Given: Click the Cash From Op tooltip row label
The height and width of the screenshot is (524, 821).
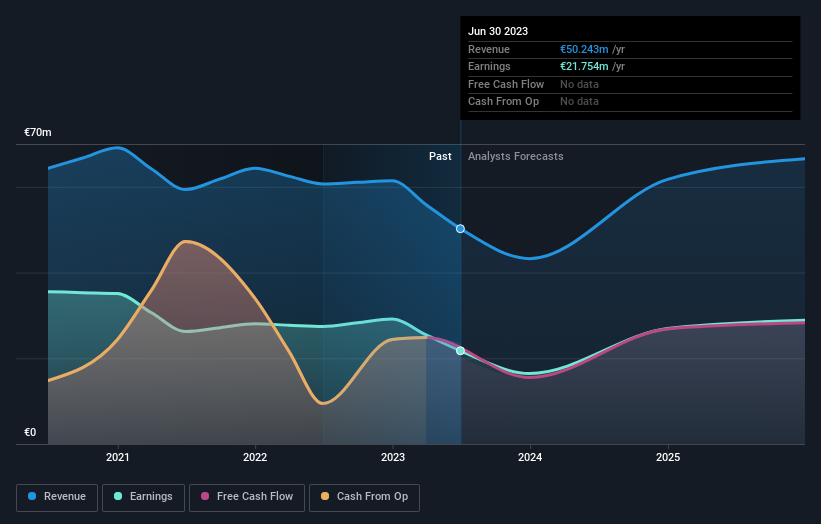Looking at the screenshot, I should [x=503, y=102].
